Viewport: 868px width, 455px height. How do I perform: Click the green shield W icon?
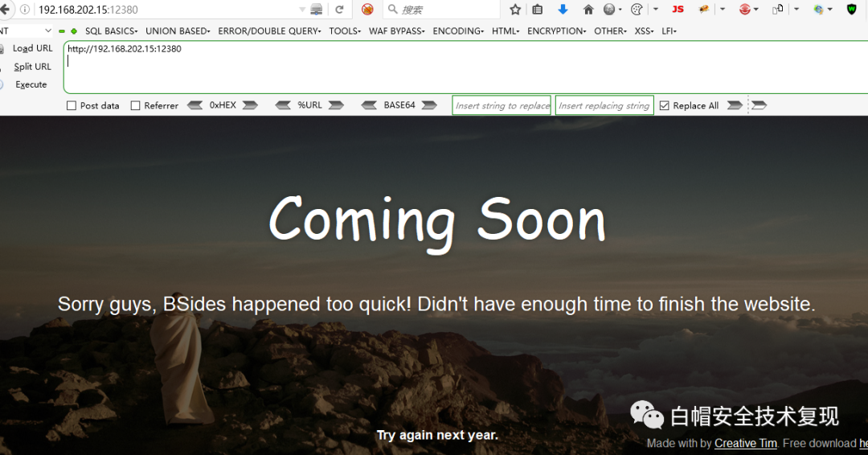[851, 10]
